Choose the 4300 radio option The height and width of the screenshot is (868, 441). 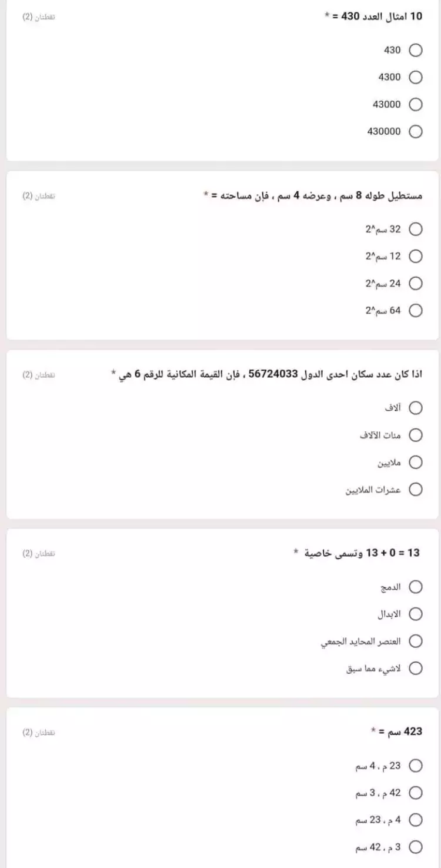415,77
